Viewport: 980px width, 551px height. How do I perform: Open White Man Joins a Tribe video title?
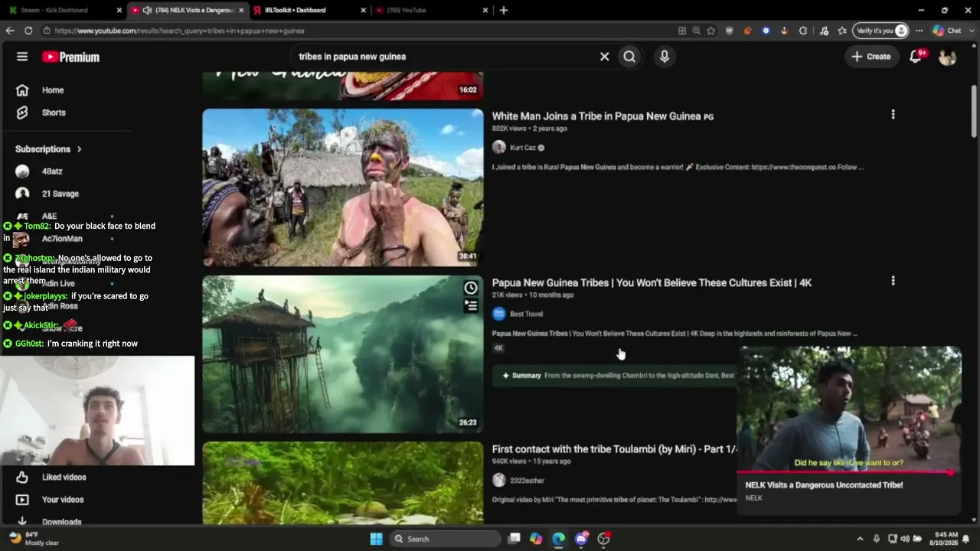coord(603,116)
